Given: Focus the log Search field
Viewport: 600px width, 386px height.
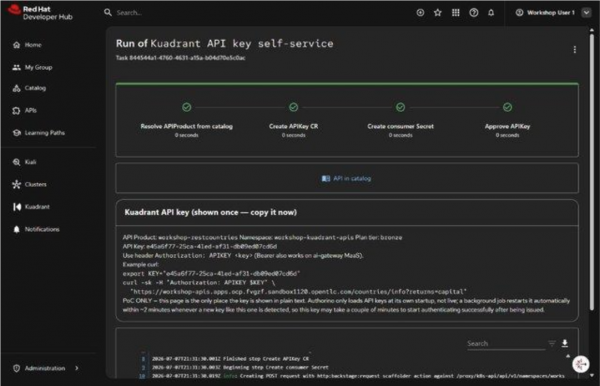Looking at the screenshot, I should pos(506,344).
